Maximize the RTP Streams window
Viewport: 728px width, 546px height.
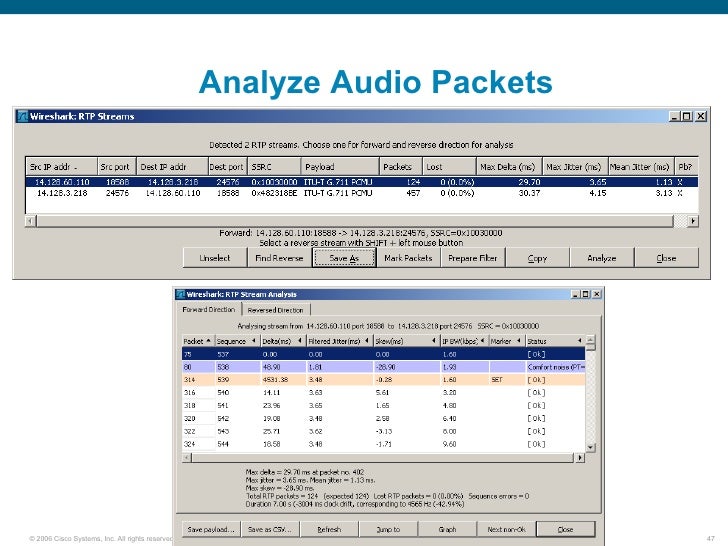(x=687, y=116)
